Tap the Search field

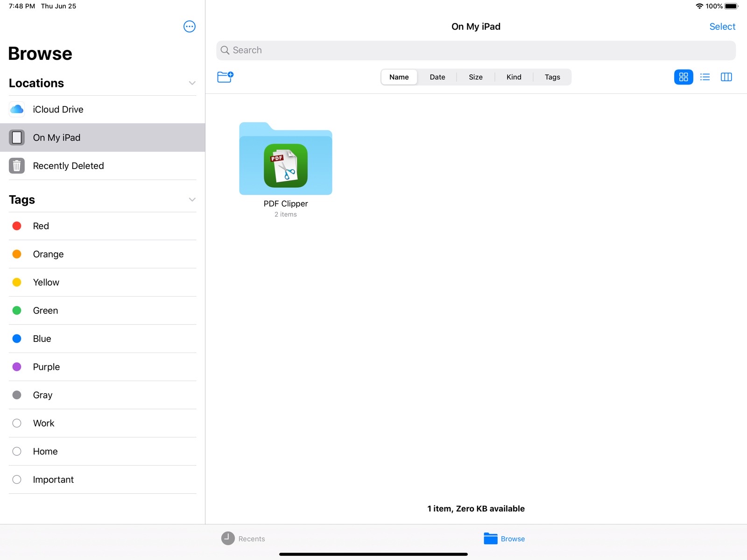[475, 50]
